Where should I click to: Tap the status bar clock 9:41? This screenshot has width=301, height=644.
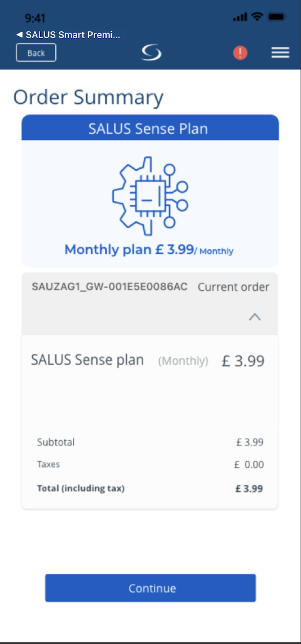pos(35,18)
